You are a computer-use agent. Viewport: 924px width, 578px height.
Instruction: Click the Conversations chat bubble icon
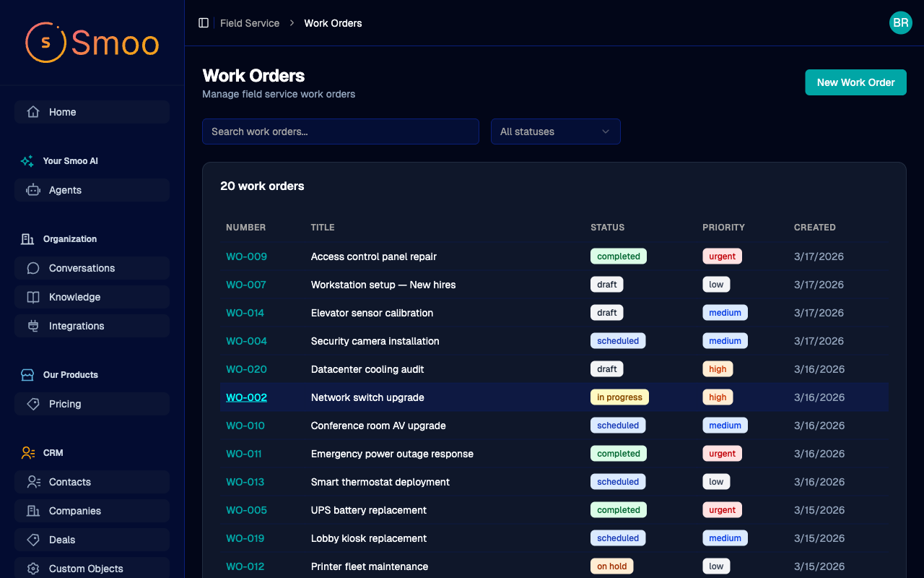tap(33, 268)
